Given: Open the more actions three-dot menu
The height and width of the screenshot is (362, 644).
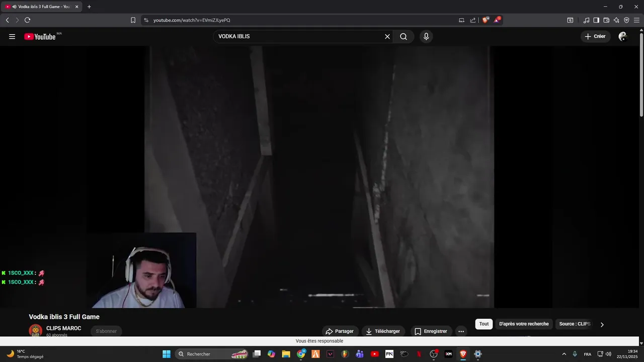Looking at the screenshot, I should point(461,331).
